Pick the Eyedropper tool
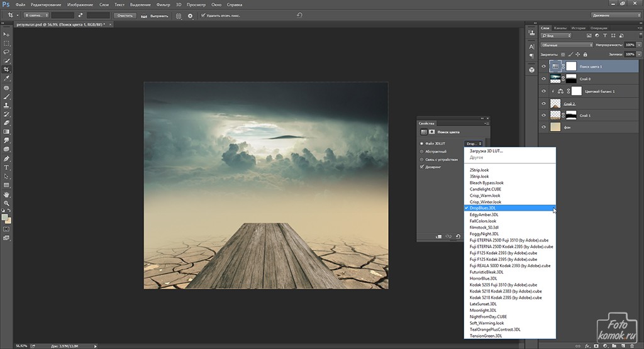Image resolution: width=644 pixels, height=349 pixels. point(7,79)
